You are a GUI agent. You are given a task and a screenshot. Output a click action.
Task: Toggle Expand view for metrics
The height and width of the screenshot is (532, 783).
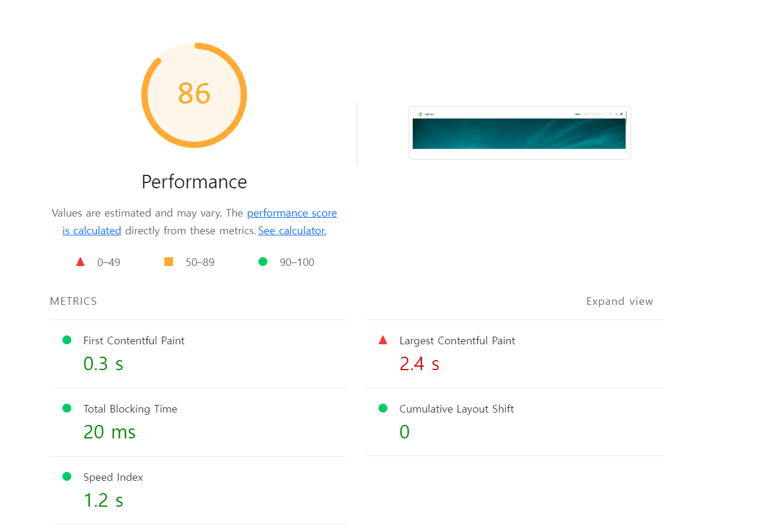click(619, 301)
